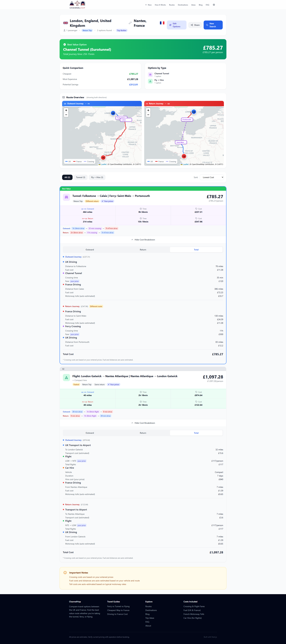Click the Fly + Hire airplane icon in Options by Type
Image resolution: width=286 pixels, height=644 pixels.
150,81
